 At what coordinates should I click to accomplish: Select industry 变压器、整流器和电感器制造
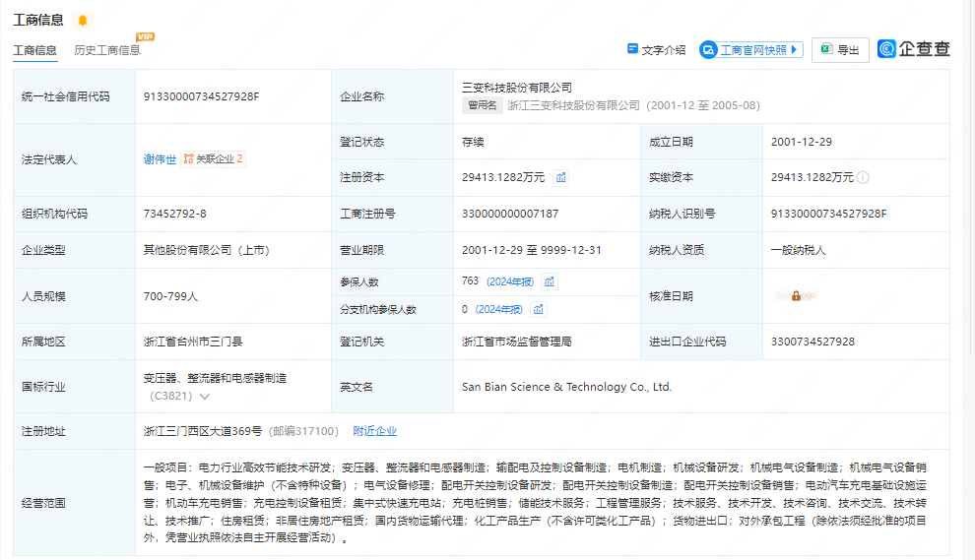(x=215, y=378)
